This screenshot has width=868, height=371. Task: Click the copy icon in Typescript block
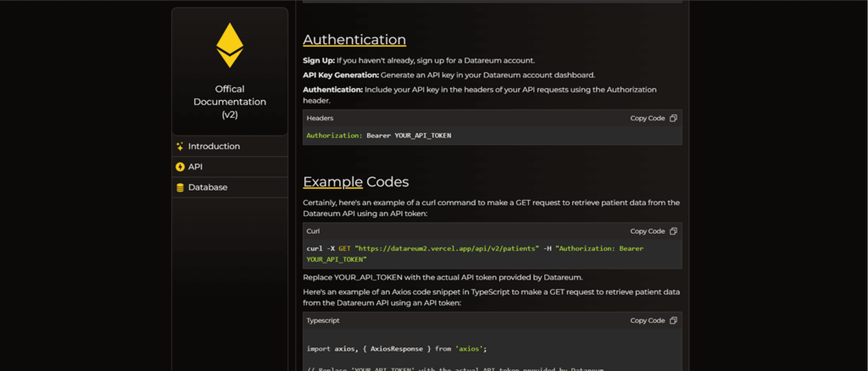[673, 320]
